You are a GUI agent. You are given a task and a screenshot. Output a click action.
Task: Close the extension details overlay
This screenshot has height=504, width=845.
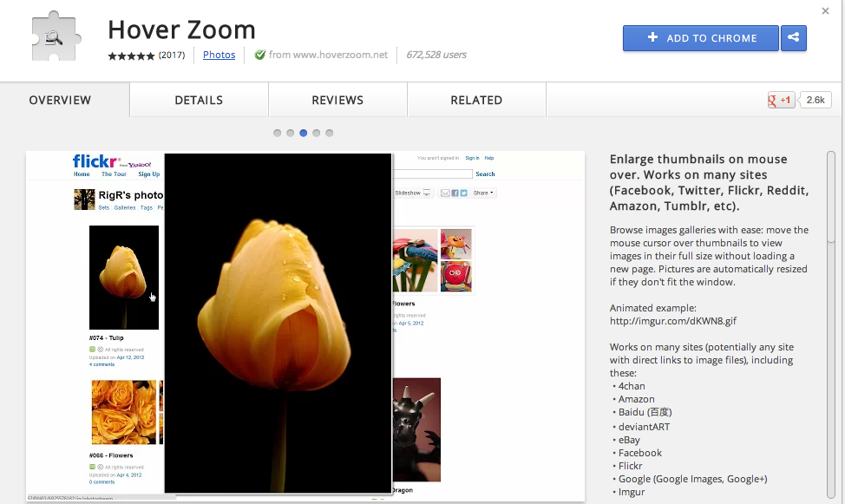[825, 10]
